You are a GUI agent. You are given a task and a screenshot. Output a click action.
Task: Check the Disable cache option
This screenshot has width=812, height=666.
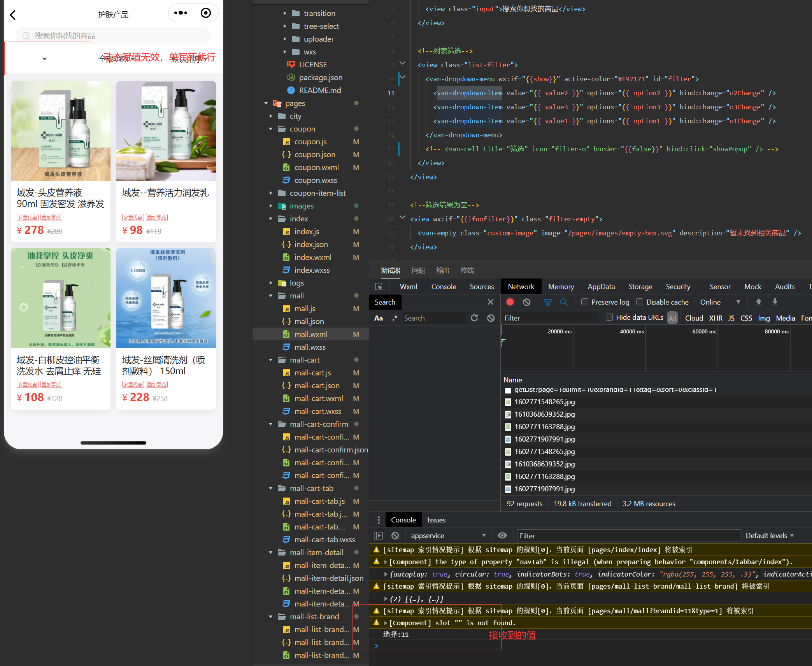(x=639, y=302)
